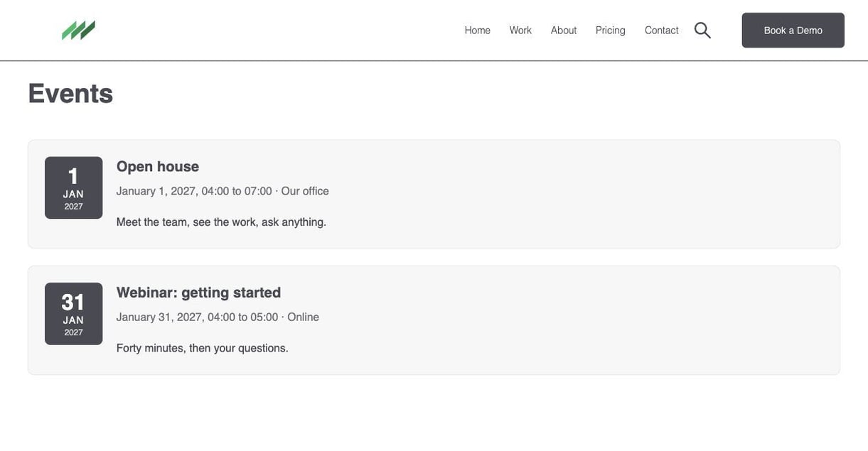The height and width of the screenshot is (451, 868).
Task: Click the green striped site logo
Action: (x=78, y=31)
